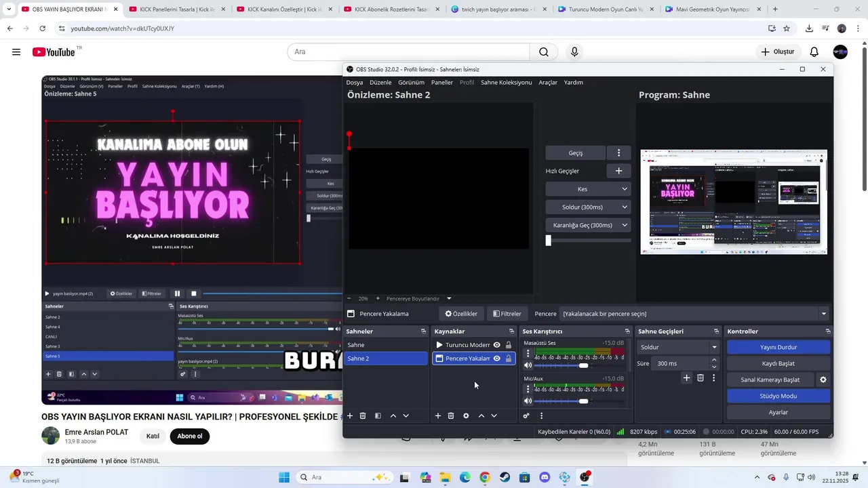Open Araçlar menu in OBS

(x=548, y=83)
